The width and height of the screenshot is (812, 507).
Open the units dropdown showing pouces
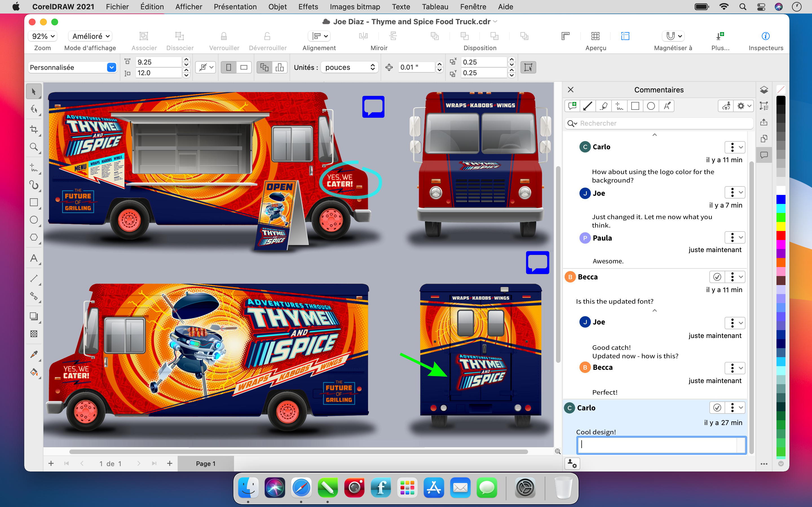tap(349, 67)
